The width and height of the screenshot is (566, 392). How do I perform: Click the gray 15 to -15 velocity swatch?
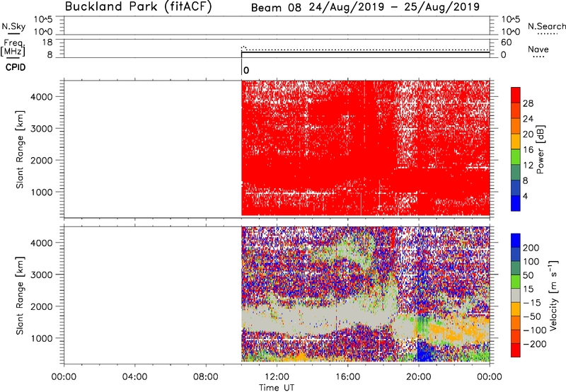coord(516,296)
